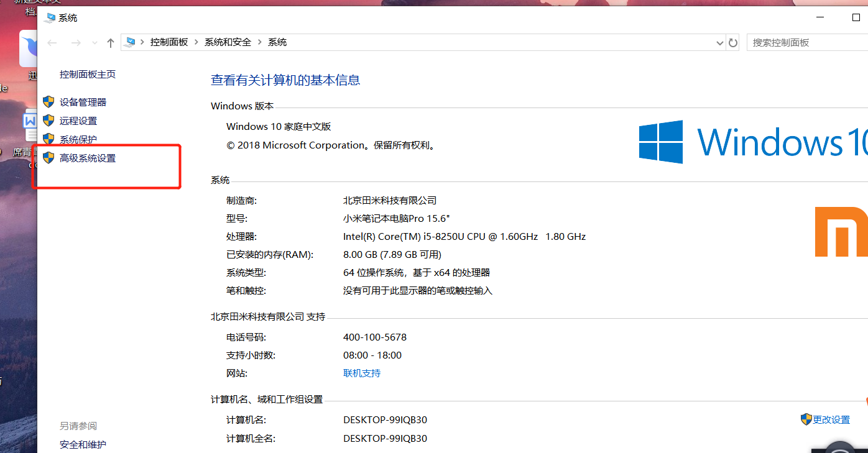Click the text Windows 10 家庭中文版
The width and height of the screenshot is (868, 453).
coord(279,126)
